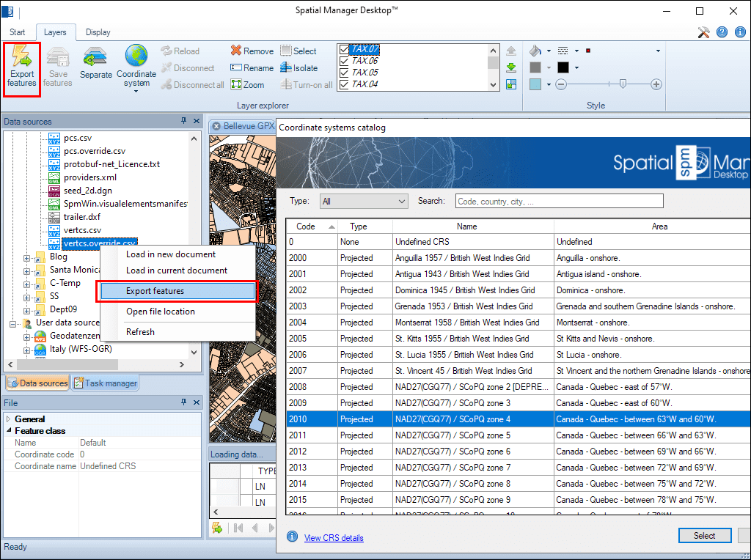Click the Separate layers icon
This screenshot has width=751, height=560.
(x=96, y=62)
